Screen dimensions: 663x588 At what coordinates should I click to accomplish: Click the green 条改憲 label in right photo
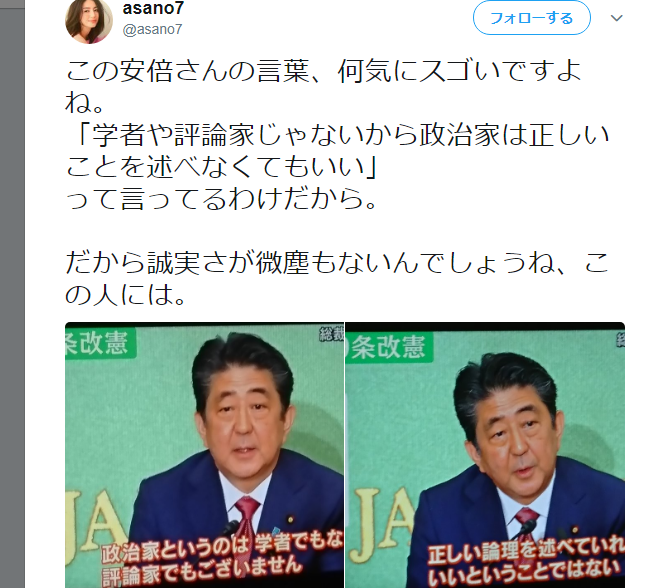[389, 347]
